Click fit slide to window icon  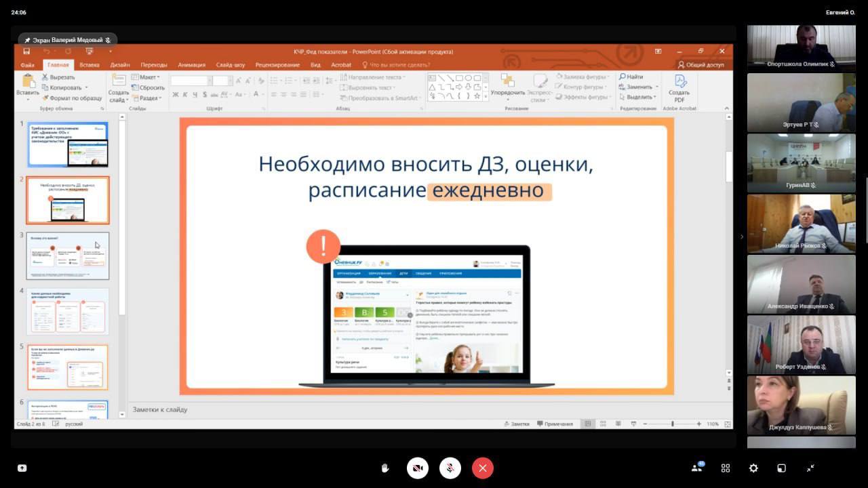coord(727,424)
